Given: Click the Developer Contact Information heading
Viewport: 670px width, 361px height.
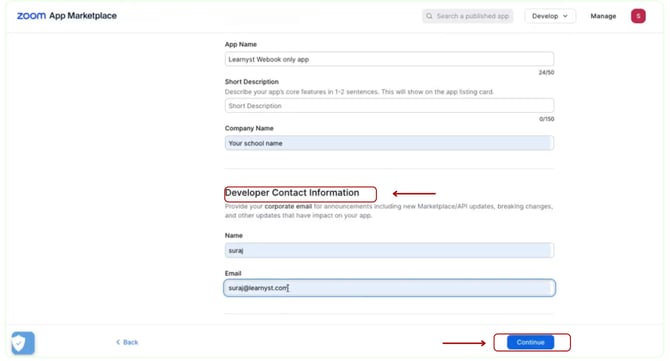Looking at the screenshot, I should pos(292,193).
